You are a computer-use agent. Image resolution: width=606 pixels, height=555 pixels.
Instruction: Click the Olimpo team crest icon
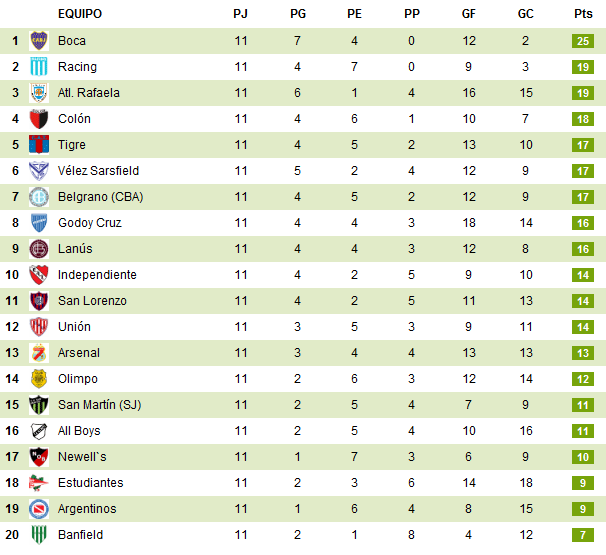[40, 379]
